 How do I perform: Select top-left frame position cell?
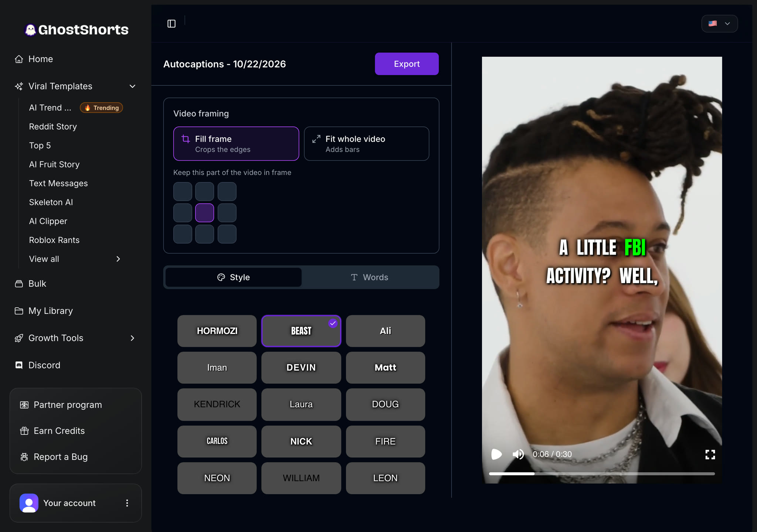click(183, 191)
